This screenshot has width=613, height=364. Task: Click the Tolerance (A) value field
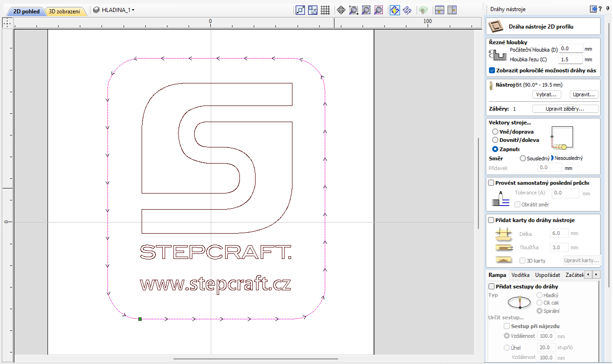[565, 193]
